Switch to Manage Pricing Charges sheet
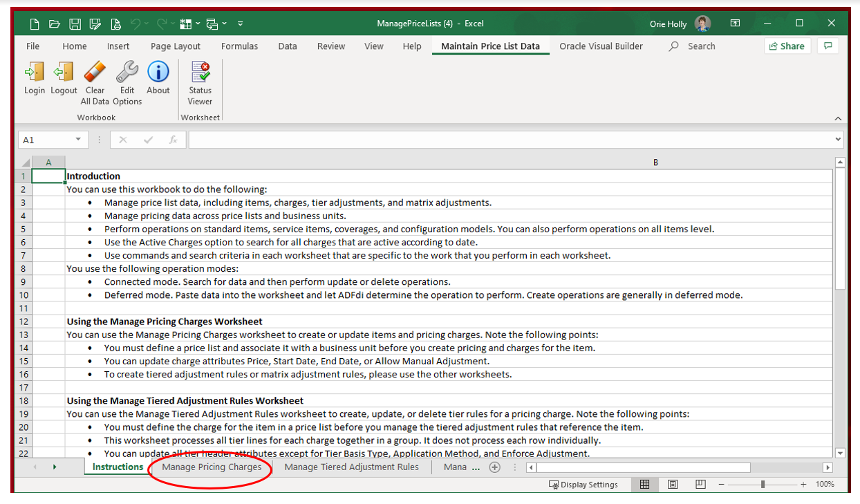 tap(212, 467)
